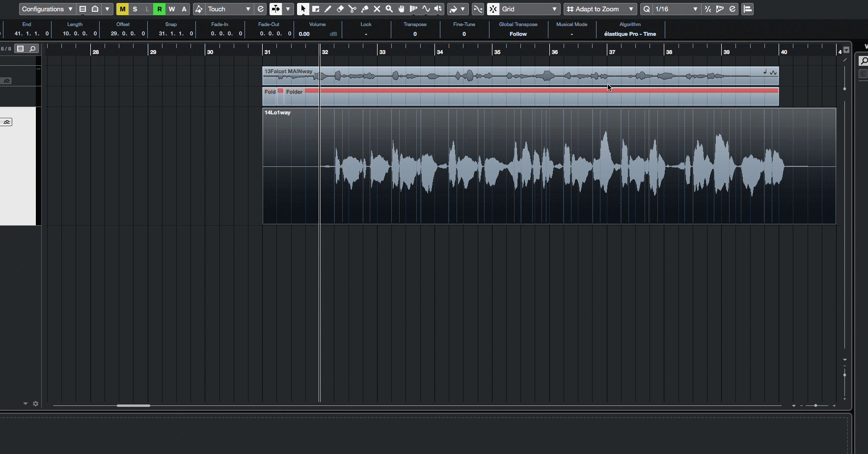Choose the Mute X tool

click(x=377, y=9)
